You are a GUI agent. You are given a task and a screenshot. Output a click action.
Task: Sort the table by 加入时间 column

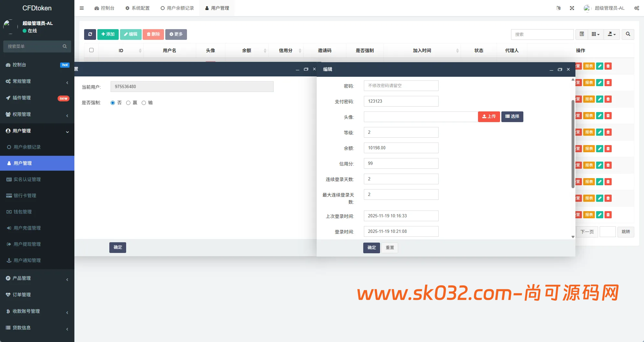[422, 51]
